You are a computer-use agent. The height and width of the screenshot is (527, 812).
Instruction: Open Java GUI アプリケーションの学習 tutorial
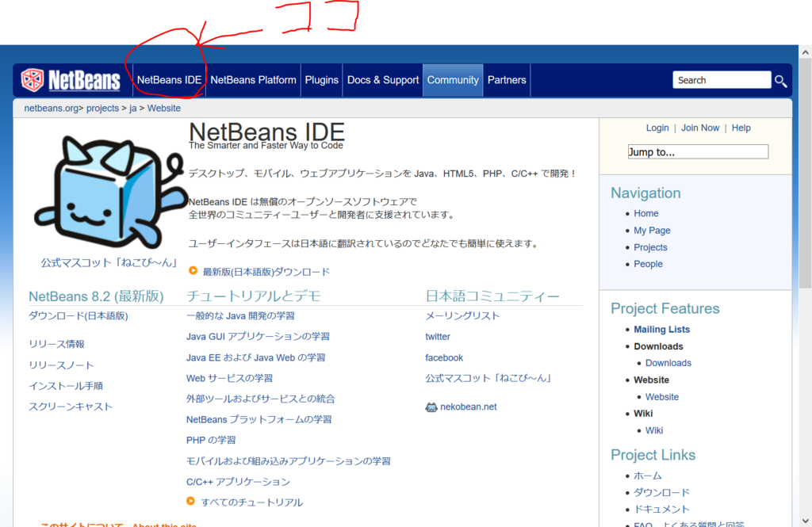point(258,337)
